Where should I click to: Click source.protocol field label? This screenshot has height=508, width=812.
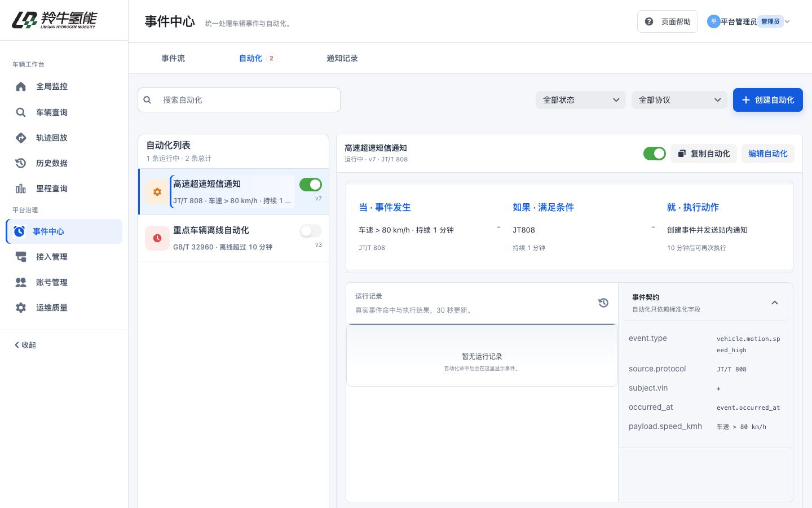click(657, 369)
